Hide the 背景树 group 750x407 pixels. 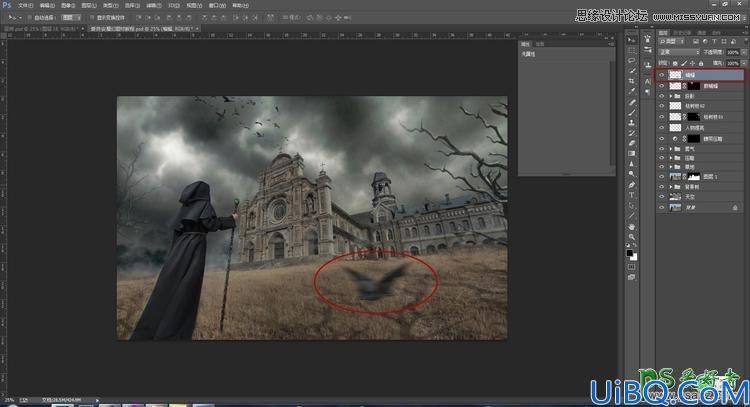pyautogui.click(x=662, y=187)
